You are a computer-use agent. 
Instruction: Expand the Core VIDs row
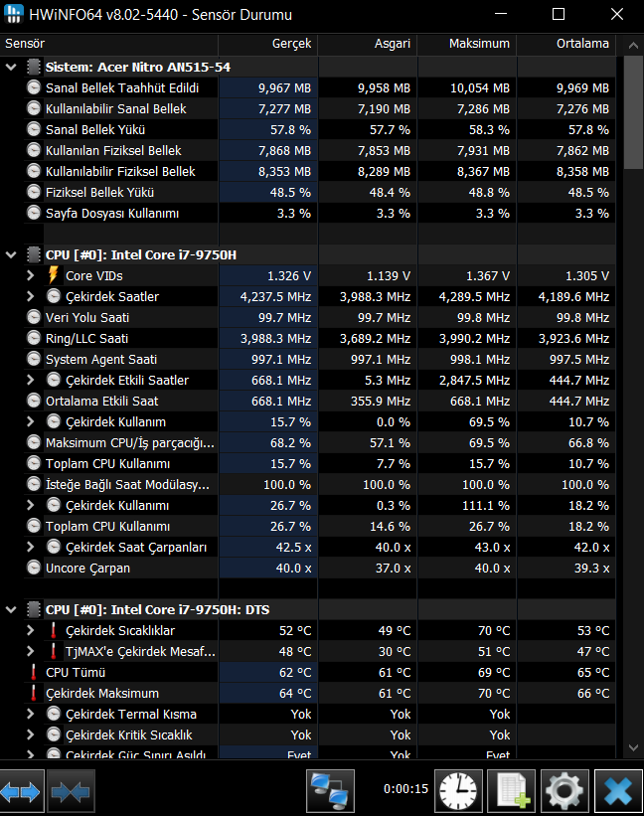(31, 275)
